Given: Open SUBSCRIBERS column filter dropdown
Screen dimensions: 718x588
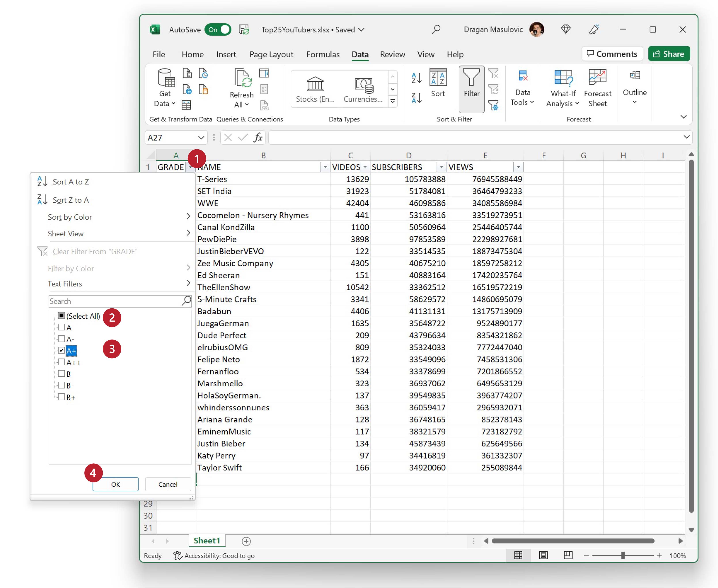Looking at the screenshot, I should [441, 167].
